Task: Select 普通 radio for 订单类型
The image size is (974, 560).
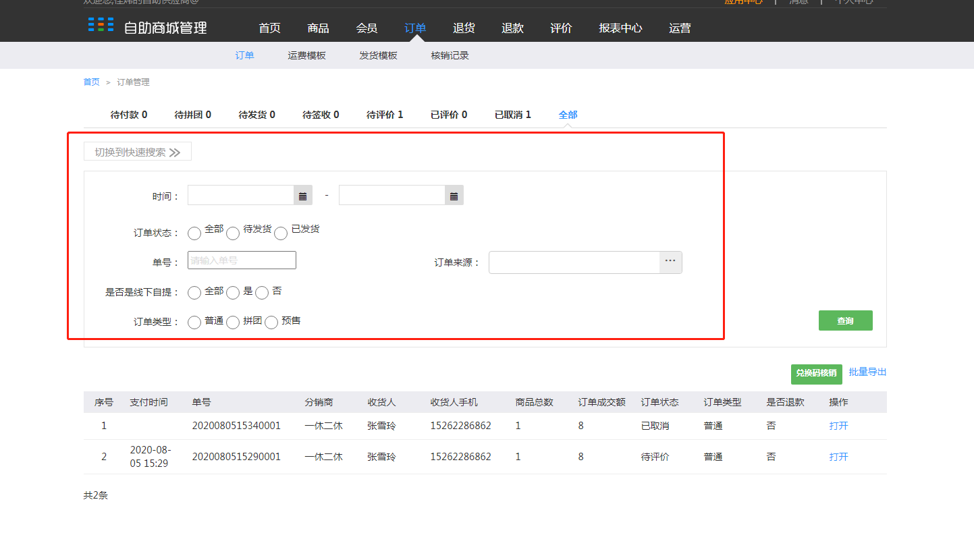Action: [x=194, y=323]
